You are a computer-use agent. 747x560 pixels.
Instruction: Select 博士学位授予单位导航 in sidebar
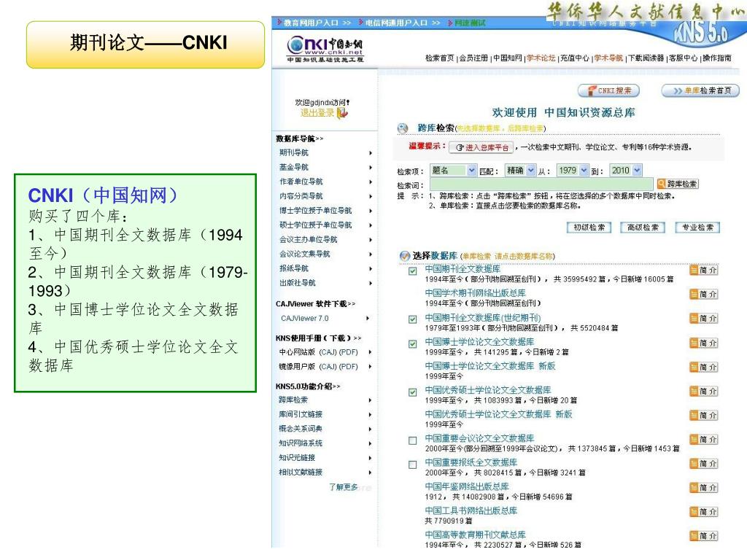pos(315,211)
